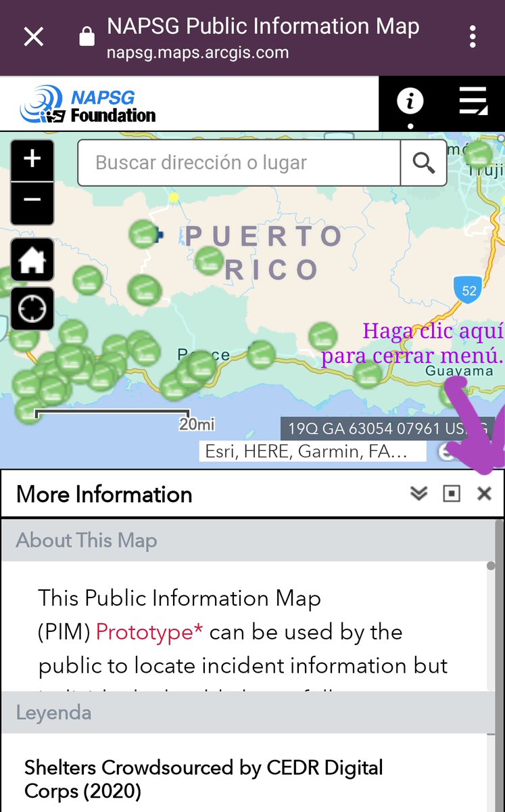
Task: Click the coordinate readout 19Q GA 63054 07961
Action: tap(387, 428)
